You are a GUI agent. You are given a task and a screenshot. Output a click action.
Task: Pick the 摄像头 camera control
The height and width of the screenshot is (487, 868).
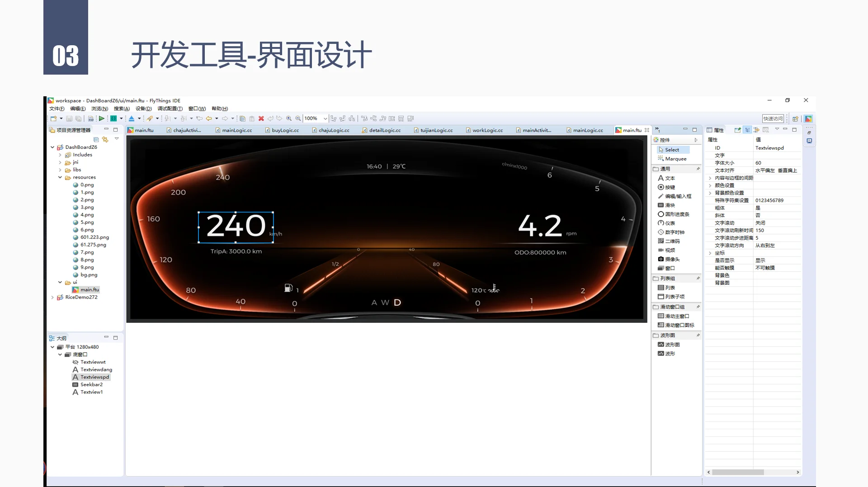coord(669,259)
